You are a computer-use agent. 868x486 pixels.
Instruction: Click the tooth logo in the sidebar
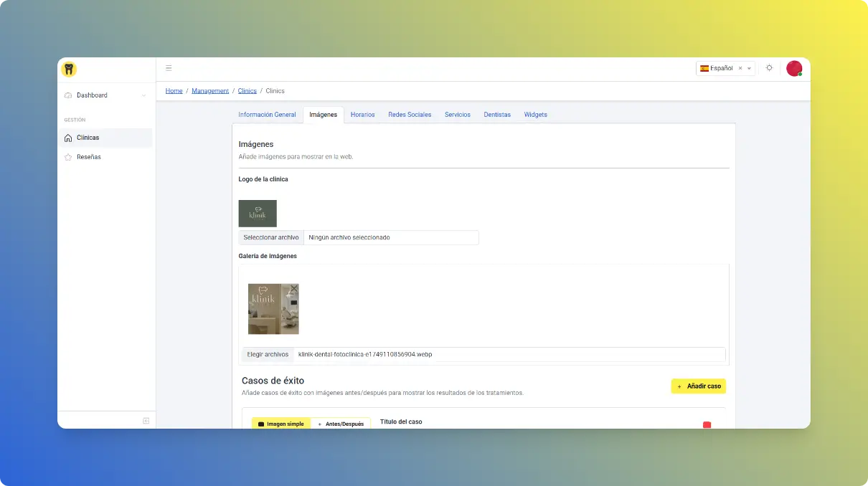69,70
